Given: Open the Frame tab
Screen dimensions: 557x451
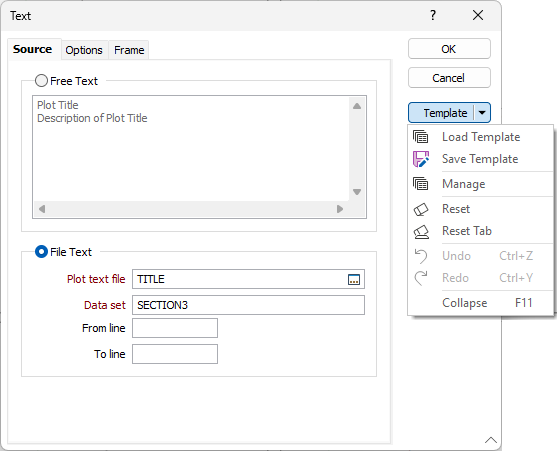Looking at the screenshot, I should click(129, 50).
